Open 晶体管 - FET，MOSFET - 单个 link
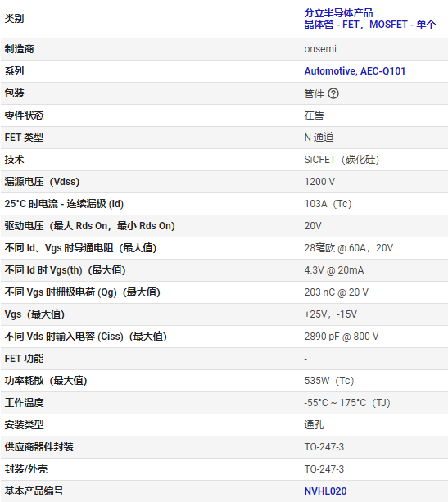 tap(370, 25)
